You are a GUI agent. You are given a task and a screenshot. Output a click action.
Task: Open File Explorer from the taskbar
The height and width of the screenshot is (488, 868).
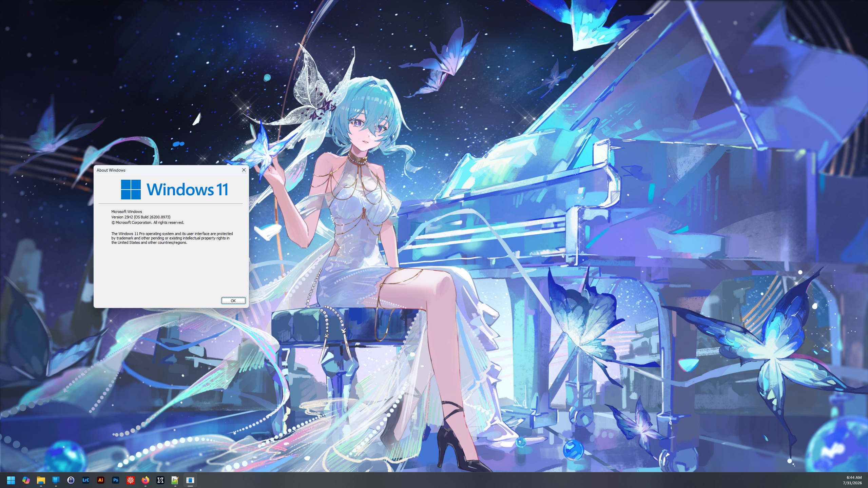point(41,480)
